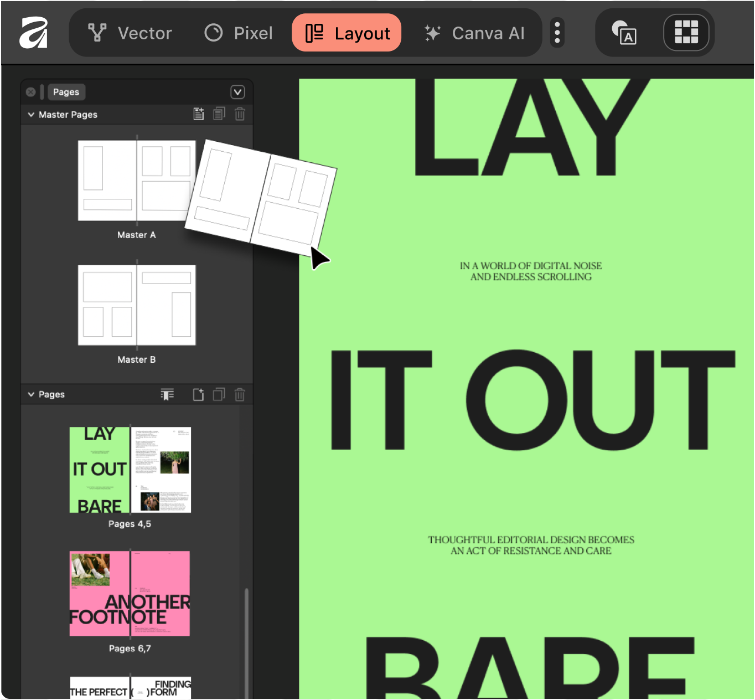The height and width of the screenshot is (700, 755).
Task: Click the bookmark icon in Pages header
Action: [x=167, y=394]
